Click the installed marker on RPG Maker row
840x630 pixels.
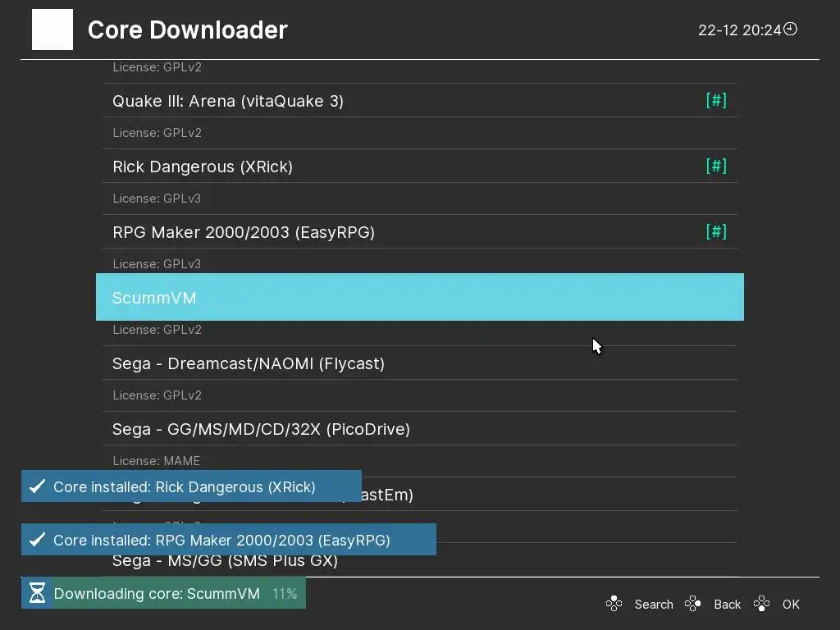tap(716, 231)
